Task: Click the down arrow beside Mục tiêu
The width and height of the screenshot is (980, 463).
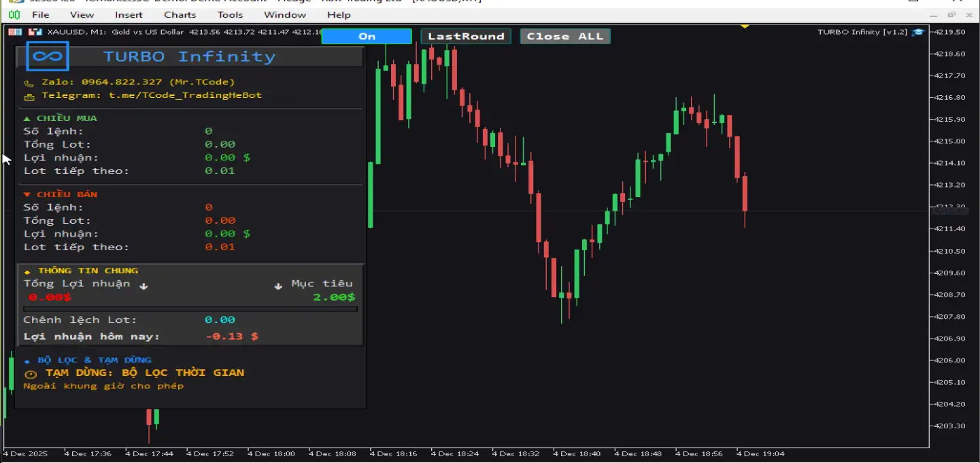Action: pos(278,286)
